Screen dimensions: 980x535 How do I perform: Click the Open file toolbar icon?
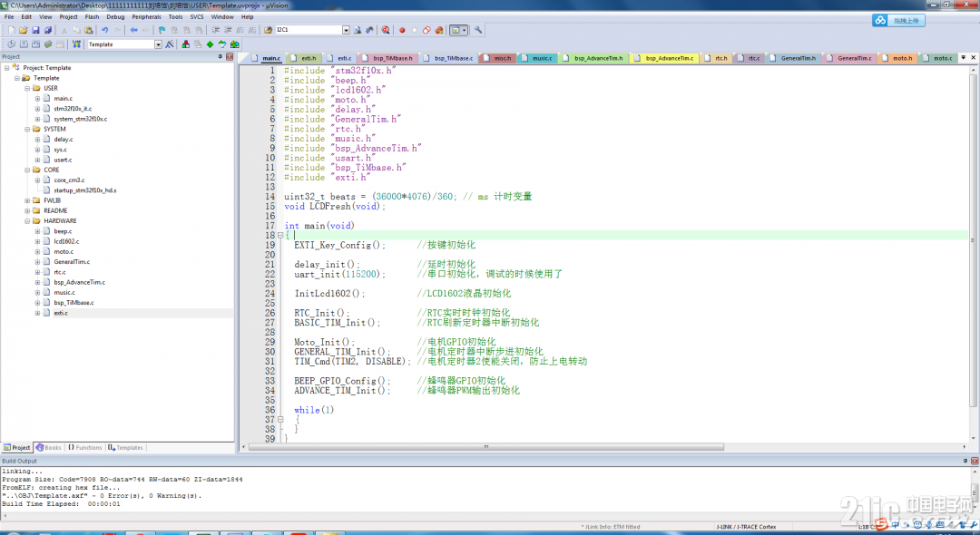[23, 30]
